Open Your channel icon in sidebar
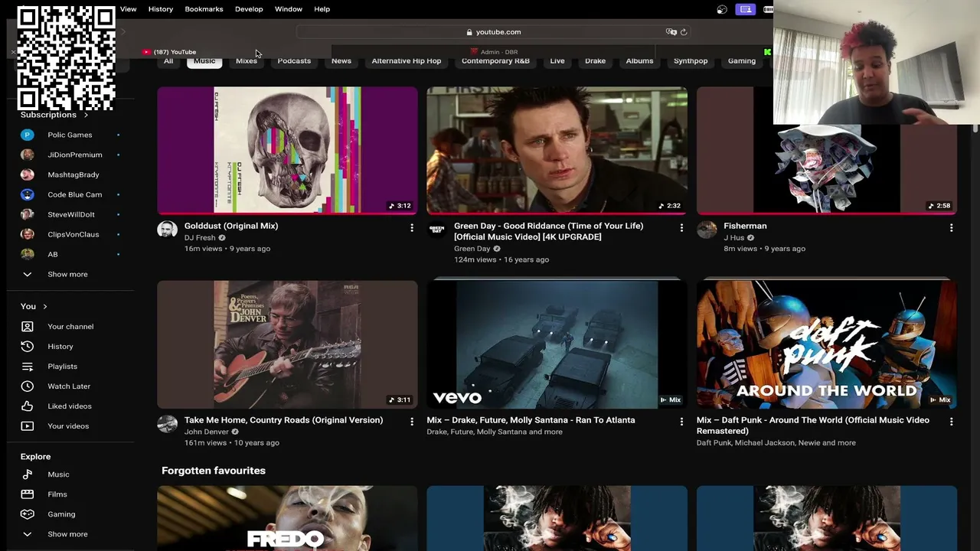The width and height of the screenshot is (980, 551). coord(27,327)
